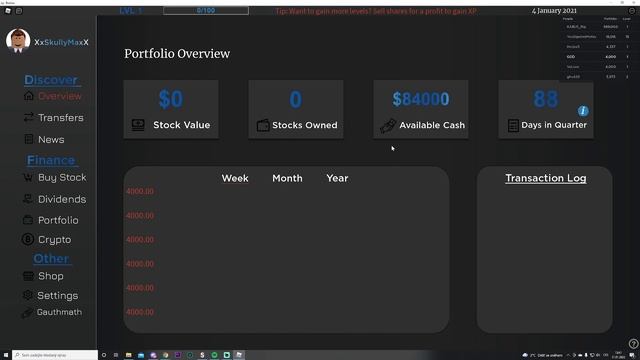Click the Available Cash money icon

click(388, 126)
